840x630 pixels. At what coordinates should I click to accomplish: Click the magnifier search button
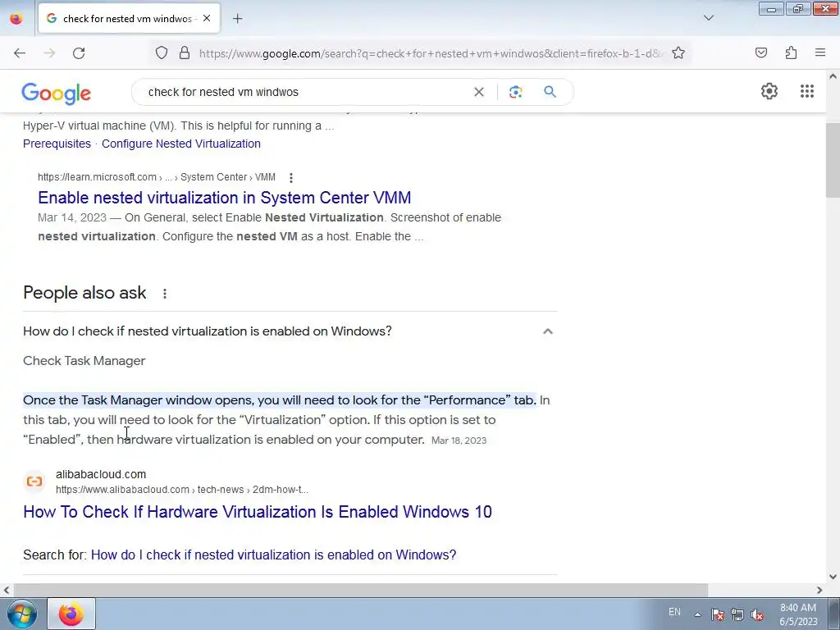pos(550,92)
